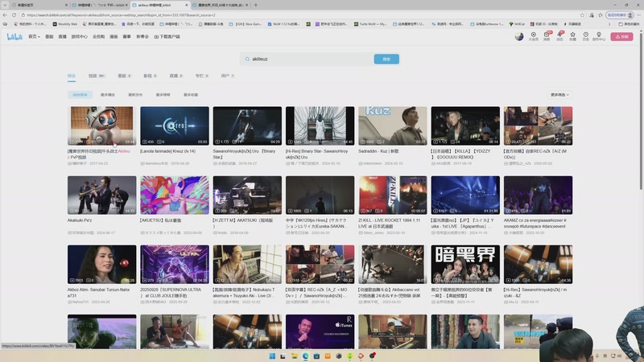Select the 直播 results tab

tap(175, 76)
